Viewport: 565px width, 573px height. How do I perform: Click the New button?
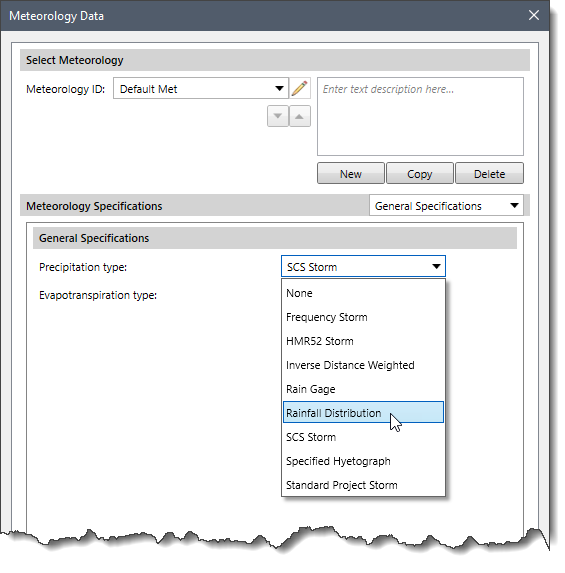351,174
